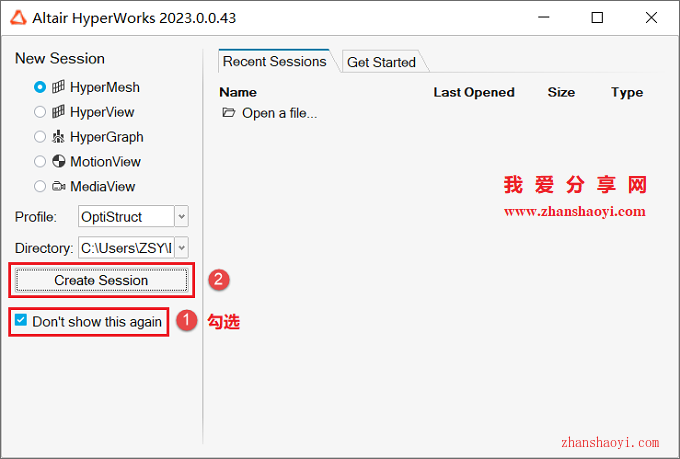Screen dimensions: 680x459
Task: Click the MediaView camera icon
Action: click(x=59, y=186)
